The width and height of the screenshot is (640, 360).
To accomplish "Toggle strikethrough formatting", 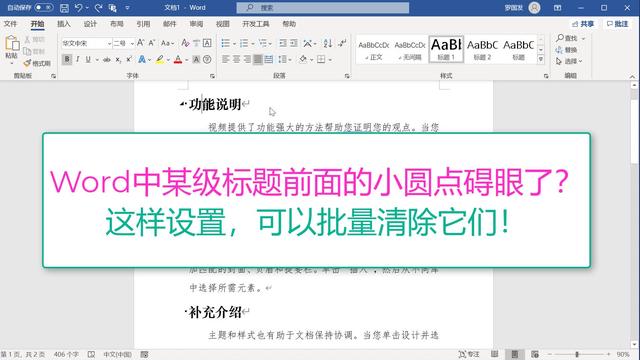I will (x=107, y=60).
